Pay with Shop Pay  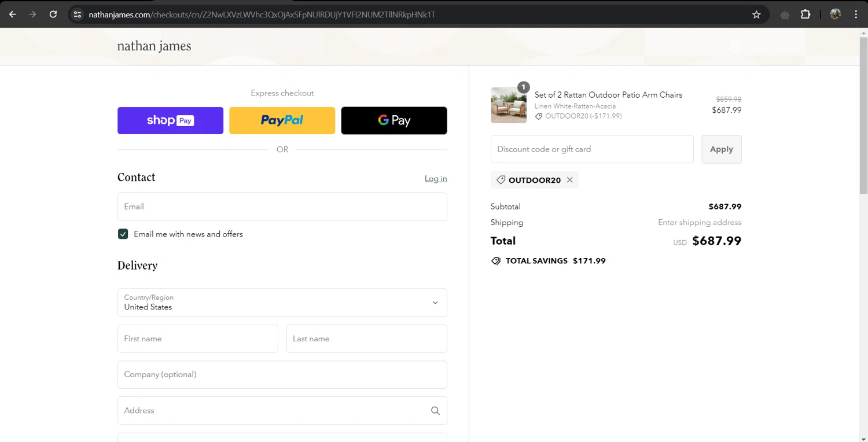(x=170, y=120)
